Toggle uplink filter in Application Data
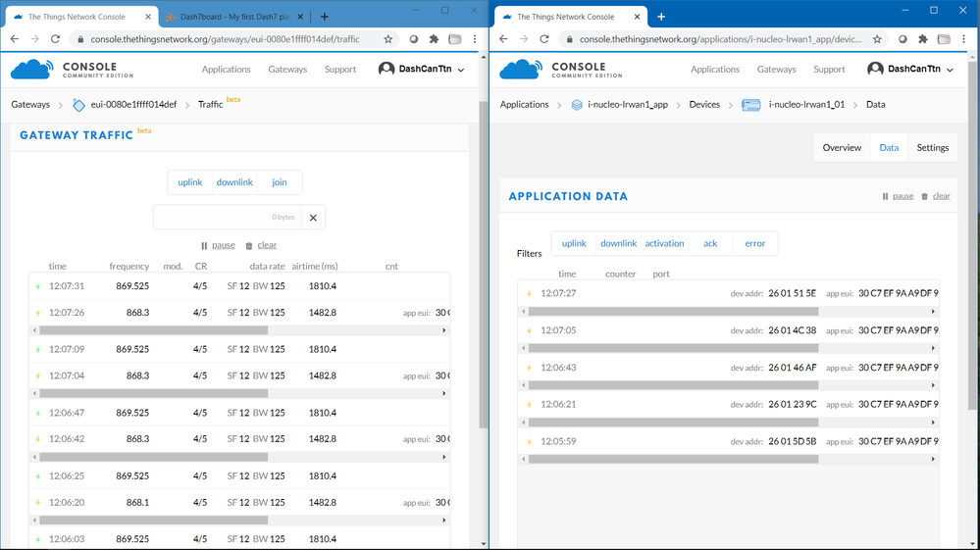This screenshot has height=550, width=980. click(574, 243)
